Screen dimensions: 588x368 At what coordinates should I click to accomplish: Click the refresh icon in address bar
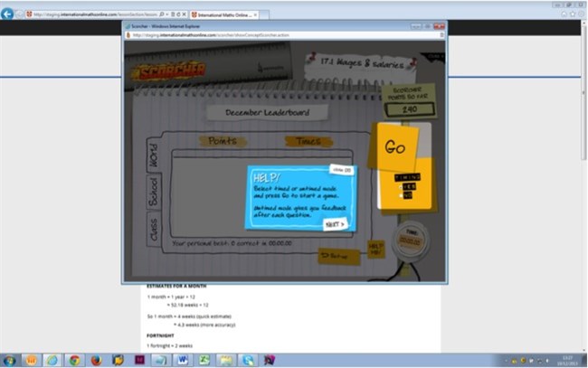click(x=178, y=14)
